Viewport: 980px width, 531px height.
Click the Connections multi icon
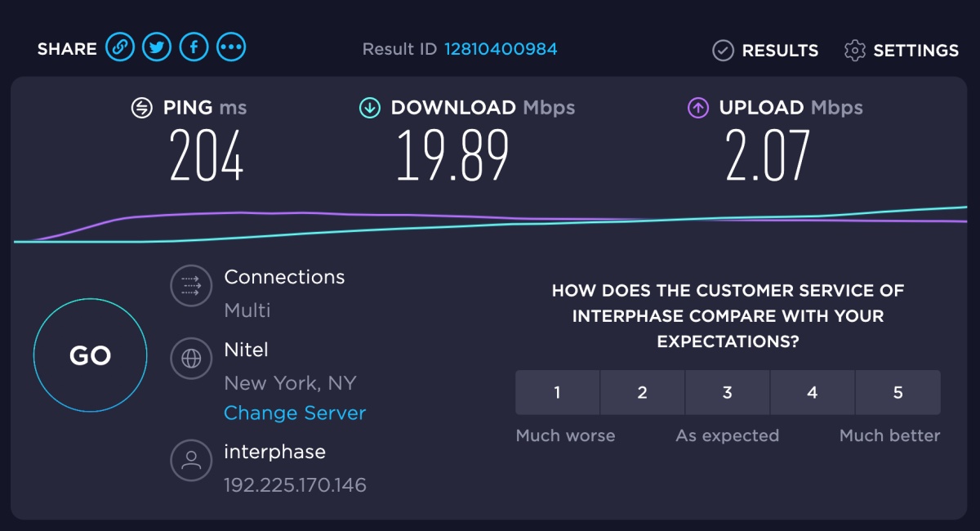coord(191,286)
